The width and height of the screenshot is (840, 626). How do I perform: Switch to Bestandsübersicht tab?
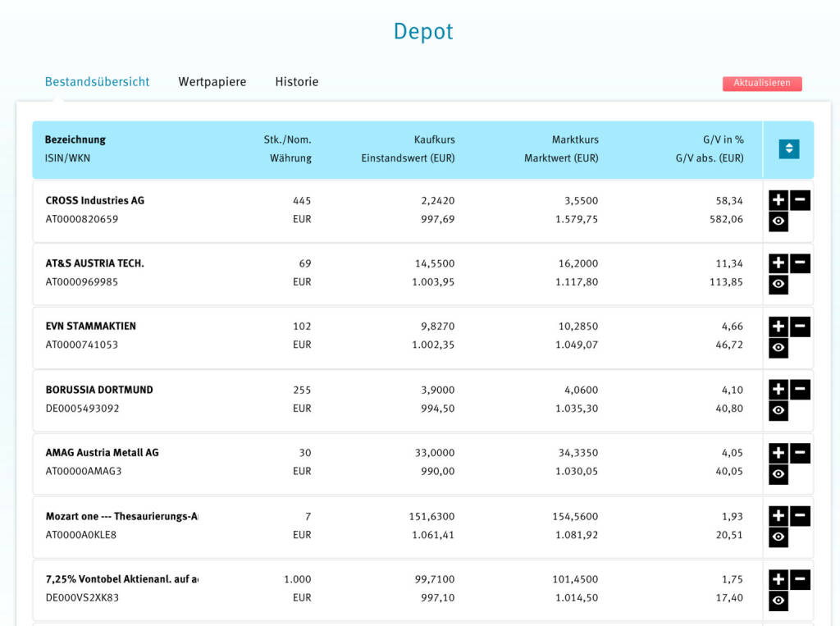coord(97,81)
